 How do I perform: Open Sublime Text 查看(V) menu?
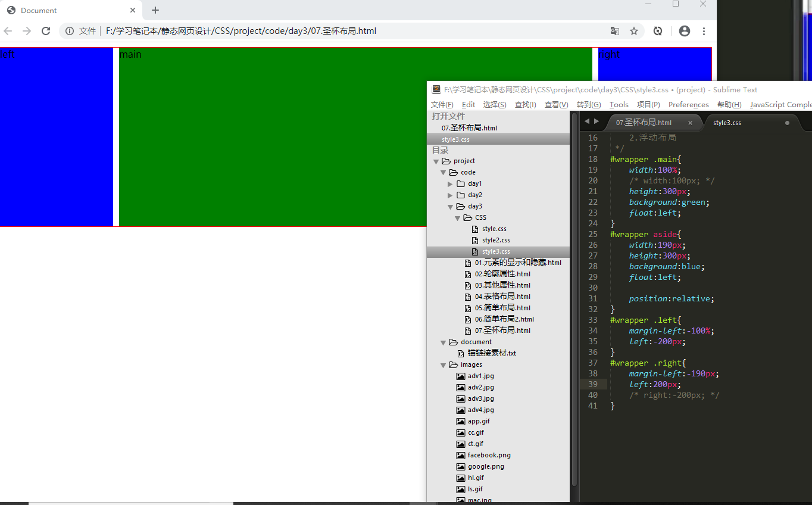556,105
